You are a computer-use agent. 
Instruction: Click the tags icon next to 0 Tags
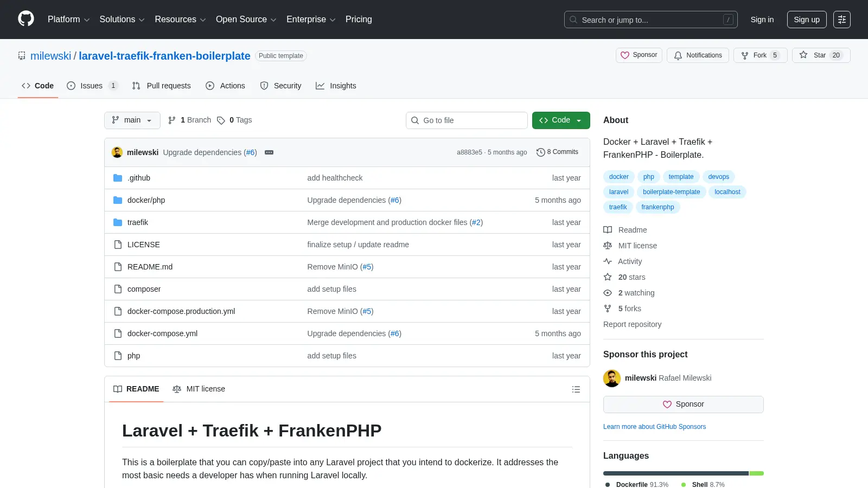coord(221,120)
